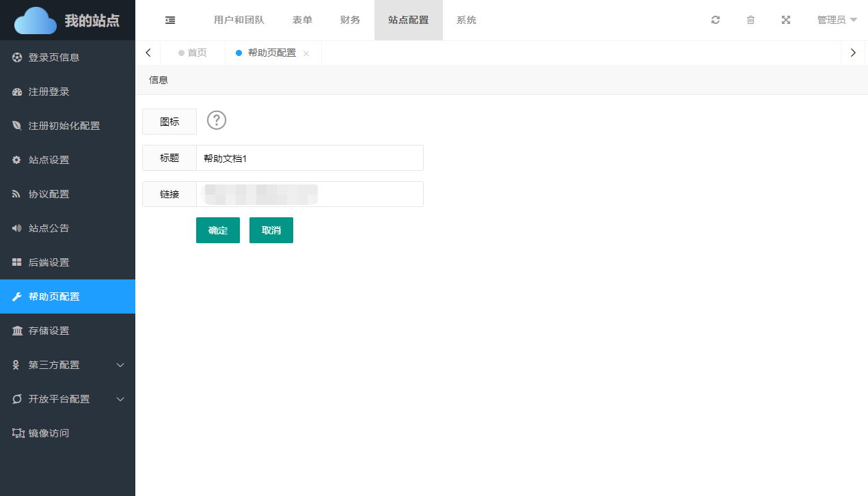Click the refresh icon in top bar

[716, 20]
